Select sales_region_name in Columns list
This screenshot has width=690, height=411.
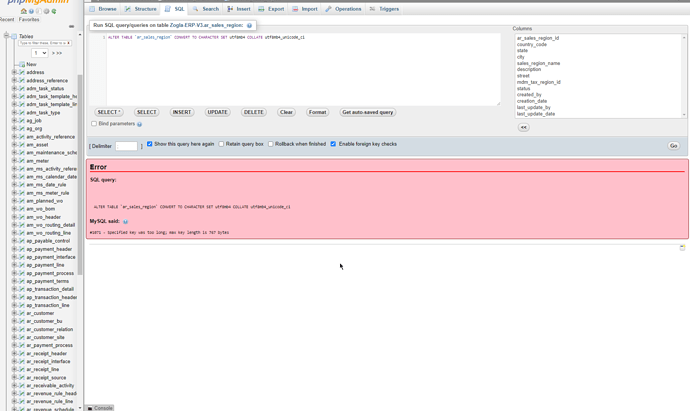(538, 63)
